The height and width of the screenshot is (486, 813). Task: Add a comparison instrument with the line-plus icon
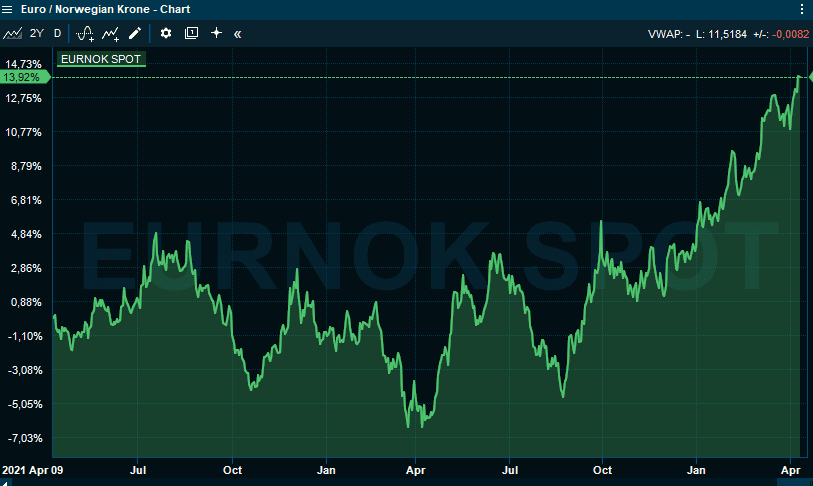pyautogui.click(x=110, y=34)
